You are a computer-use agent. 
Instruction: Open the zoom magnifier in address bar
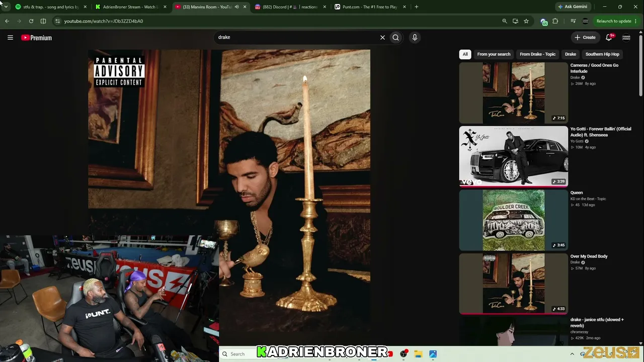(x=505, y=21)
